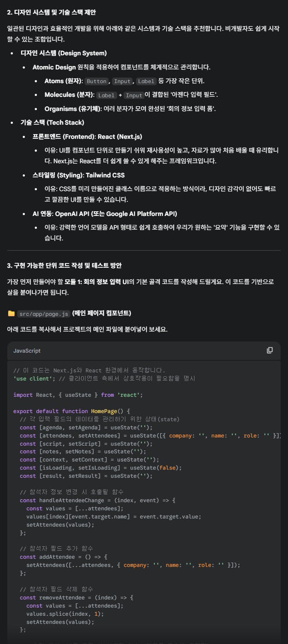Click the 'import React, { useState }' code line
The width and height of the screenshot is (288, 644).
78,395
